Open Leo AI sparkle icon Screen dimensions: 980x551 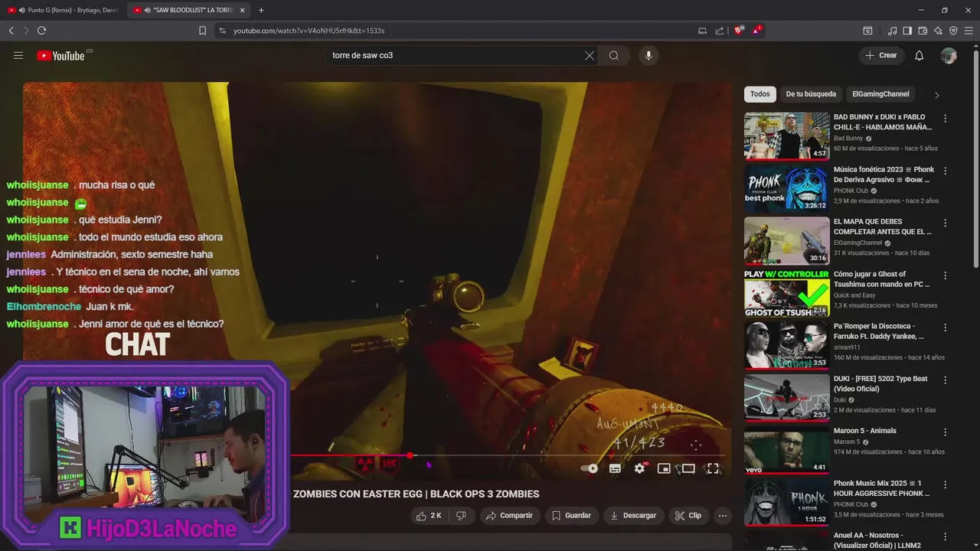938,31
